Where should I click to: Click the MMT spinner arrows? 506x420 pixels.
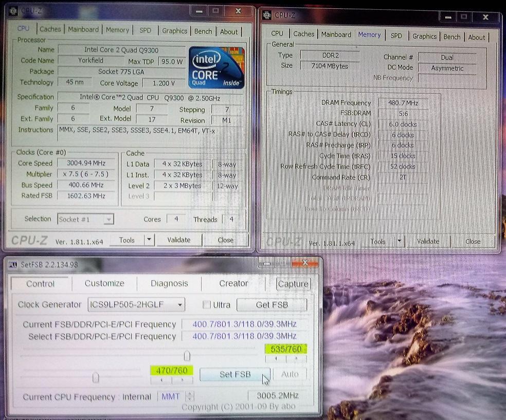pyautogui.click(x=190, y=396)
